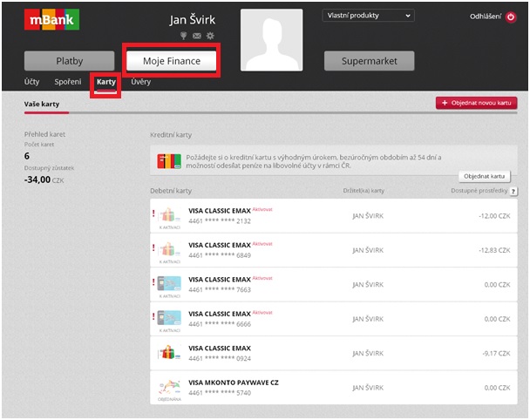Click card image for card ending 6849

click(x=169, y=250)
